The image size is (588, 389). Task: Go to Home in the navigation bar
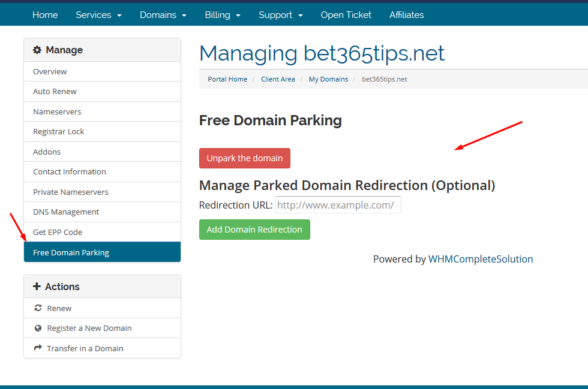click(x=45, y=15)
